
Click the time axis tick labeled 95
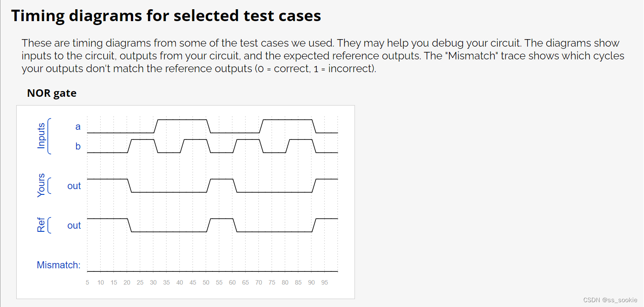tap(325, 282)
